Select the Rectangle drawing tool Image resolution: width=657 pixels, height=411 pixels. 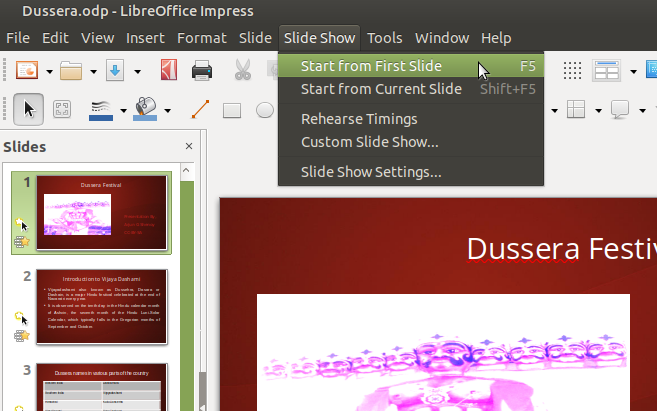pyautogui.click(x=232, y=111)
